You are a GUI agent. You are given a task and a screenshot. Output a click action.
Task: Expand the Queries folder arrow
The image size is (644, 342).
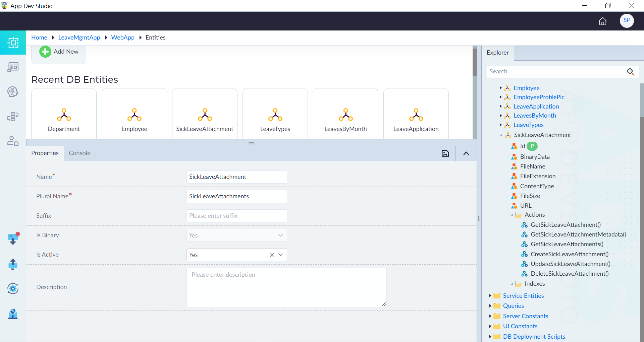490,306
